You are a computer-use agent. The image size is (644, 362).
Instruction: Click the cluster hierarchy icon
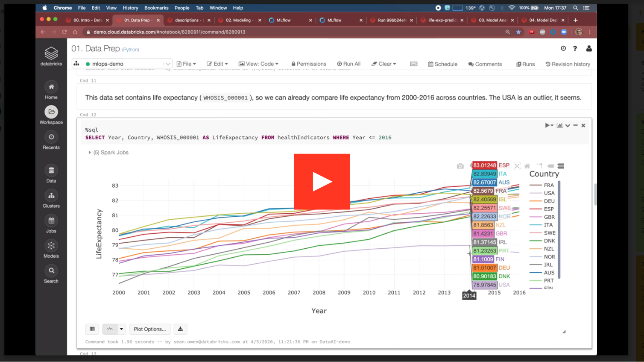click(x=76, y=64)
